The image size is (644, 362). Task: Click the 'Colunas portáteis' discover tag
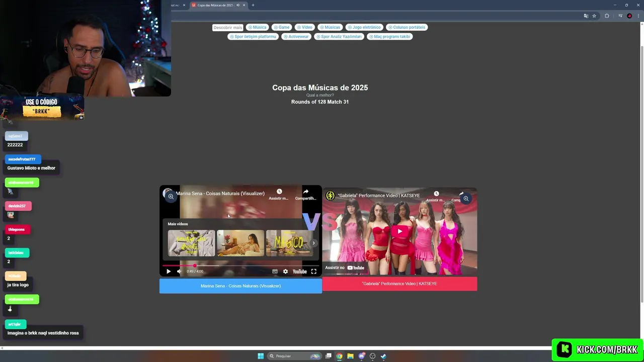[406, 27]
